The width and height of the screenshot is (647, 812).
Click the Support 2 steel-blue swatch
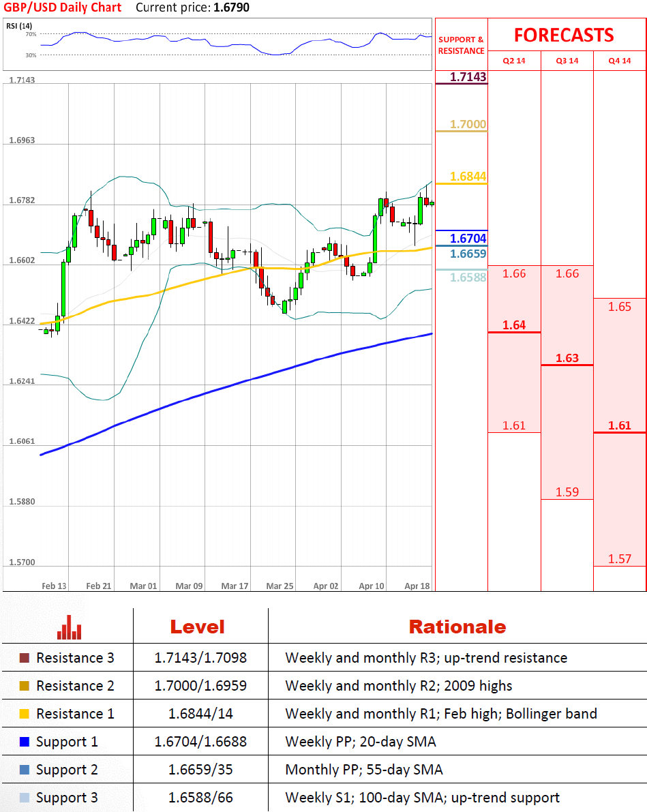pos(25,770)
